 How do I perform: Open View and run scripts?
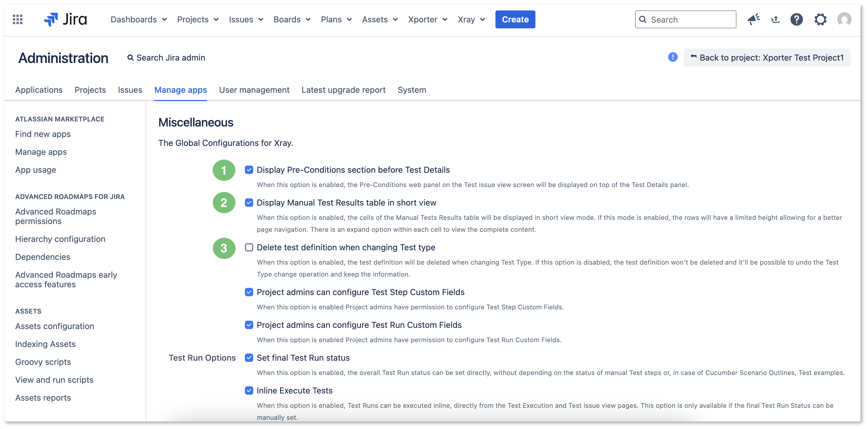coord(54,379)
